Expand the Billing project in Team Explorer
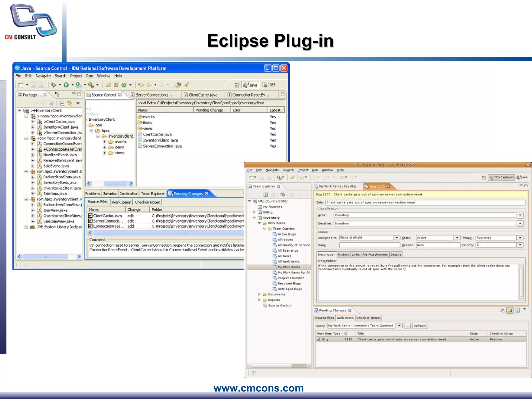This screenshot has height=399, width=532. [x=254, y=212]
